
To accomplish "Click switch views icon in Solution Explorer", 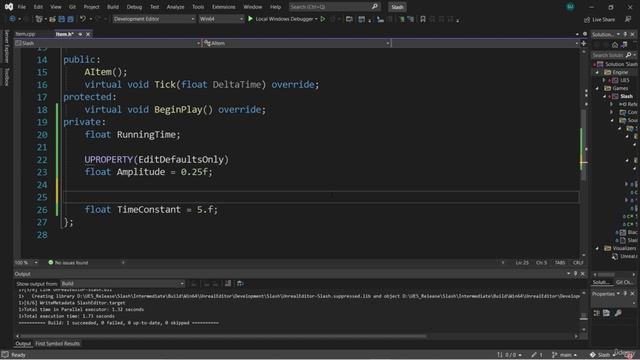I will click(624, 45).
